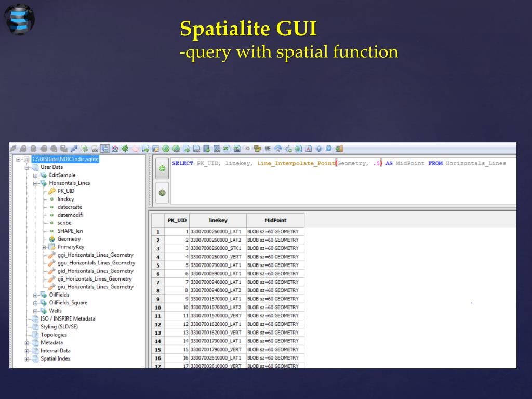Click the Quit exit door icon
The image size is (532, 399).
(339, 149)
